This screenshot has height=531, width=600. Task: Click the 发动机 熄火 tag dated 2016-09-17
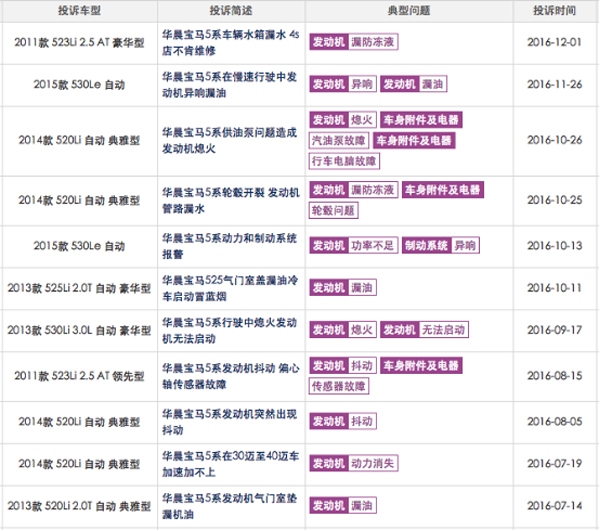tap(343, 330)
